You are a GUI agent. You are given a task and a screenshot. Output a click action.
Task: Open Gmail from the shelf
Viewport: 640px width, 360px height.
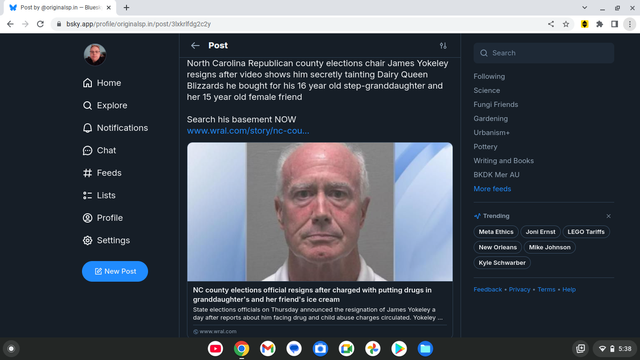click(x=268, y=349)
